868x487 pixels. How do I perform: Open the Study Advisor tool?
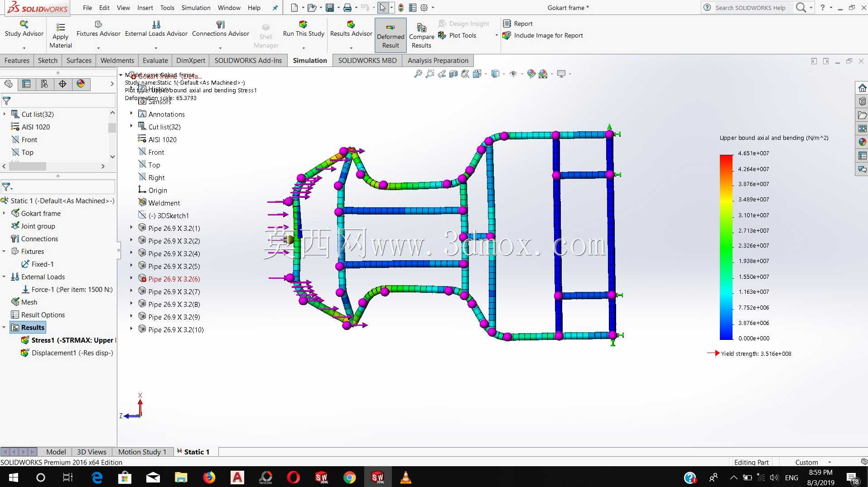point(24,29)
